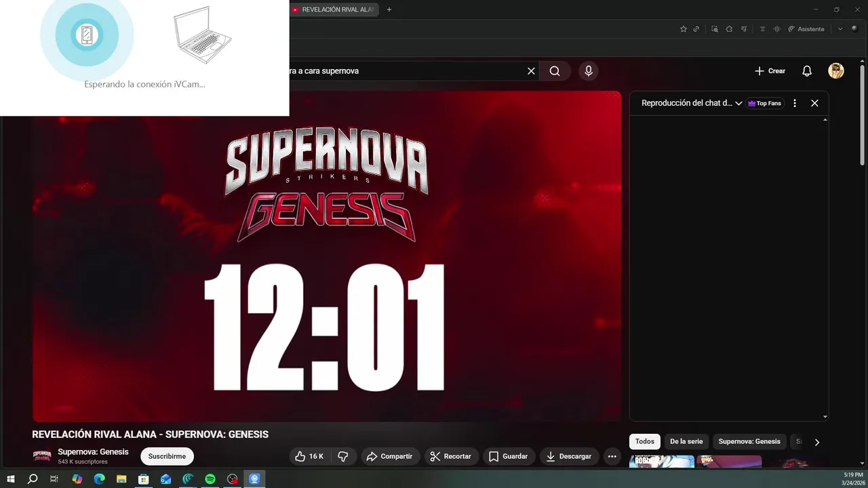Clear the YouTube search box text

pos(532,71)
